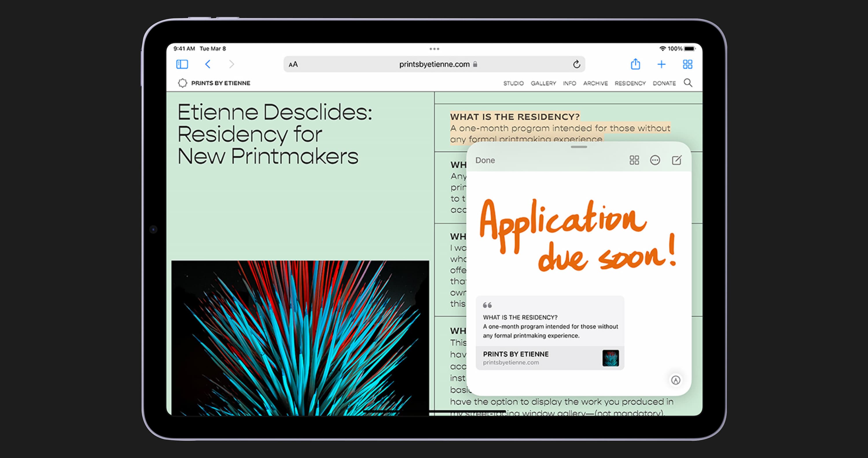The image size is (868, 458).
Task: Click the DONATE link
Action: (664, 83)
